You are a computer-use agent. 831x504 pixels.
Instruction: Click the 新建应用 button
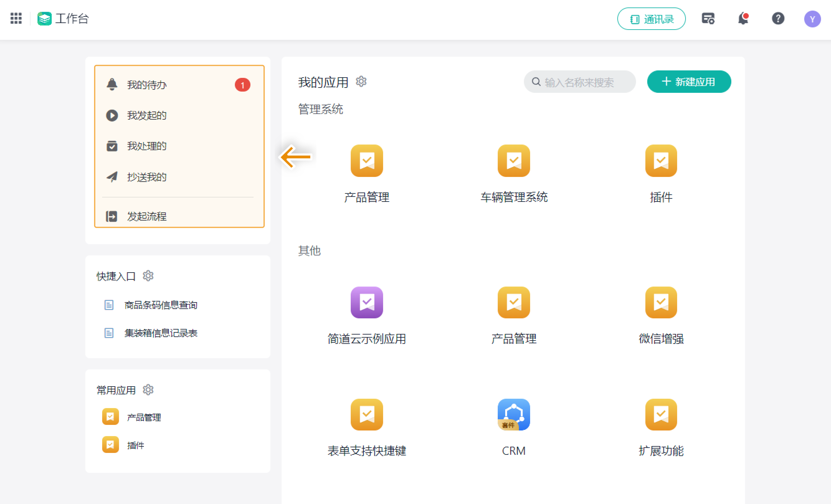(689, 82)
